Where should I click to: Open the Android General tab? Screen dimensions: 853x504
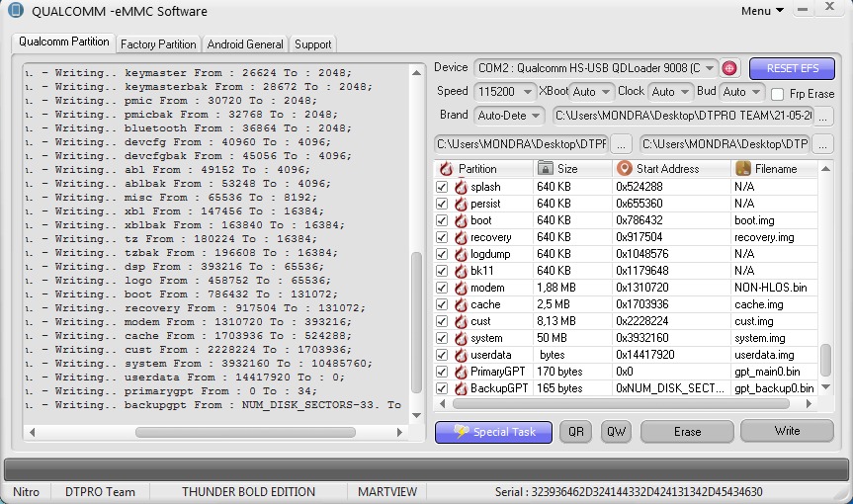pyautogui.click(x=245, y=44)
